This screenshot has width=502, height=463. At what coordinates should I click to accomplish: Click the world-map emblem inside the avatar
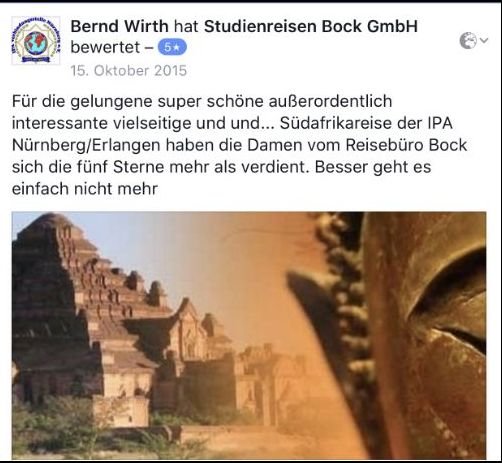(x=36, y=43)
